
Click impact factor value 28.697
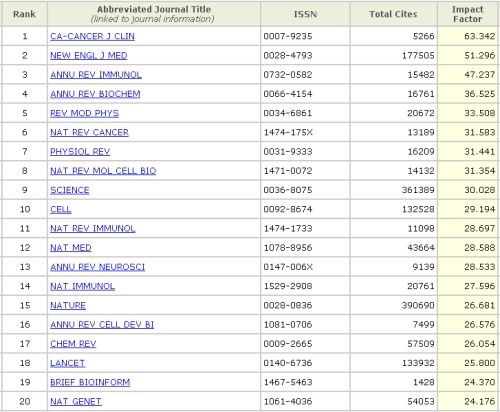(x=479, y=228)
